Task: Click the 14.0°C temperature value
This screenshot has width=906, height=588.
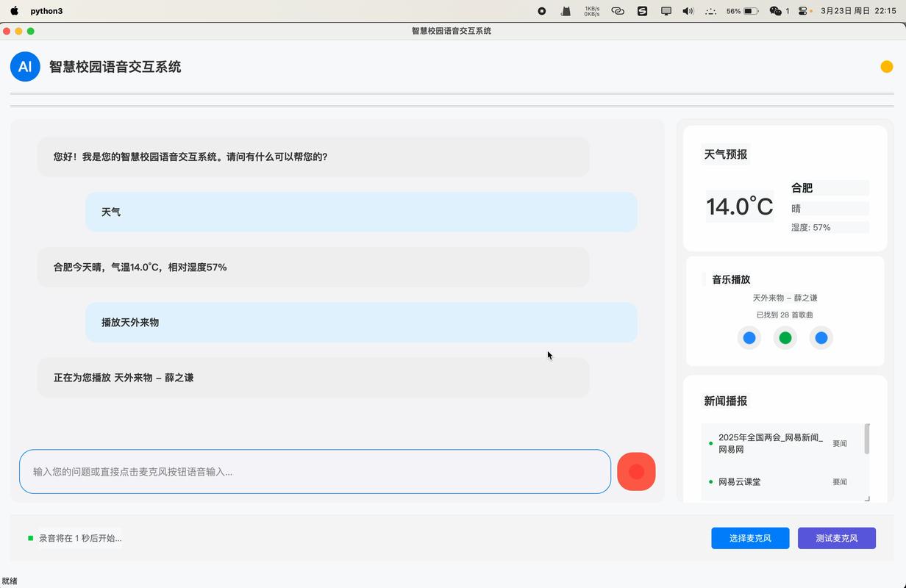Action: pos(740,207)
